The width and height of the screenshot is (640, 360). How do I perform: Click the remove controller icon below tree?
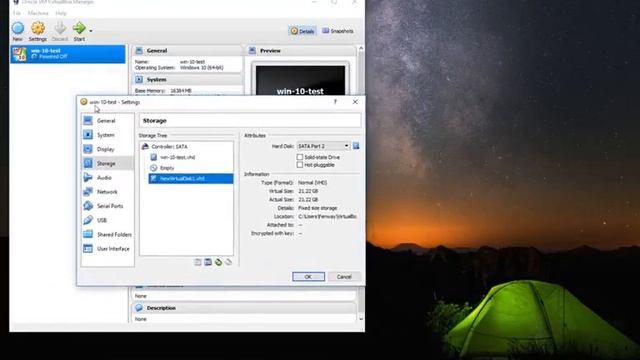pyautogui.click(x=208, y=262)
